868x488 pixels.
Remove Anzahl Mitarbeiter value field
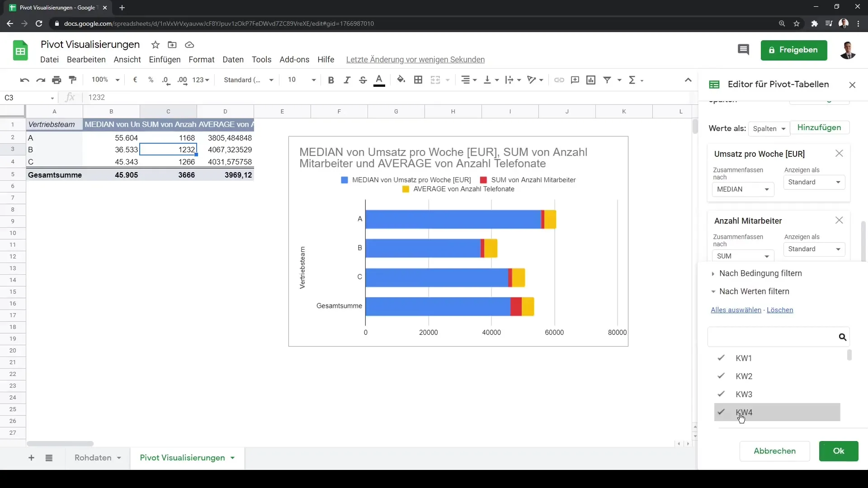click(839, 221)
